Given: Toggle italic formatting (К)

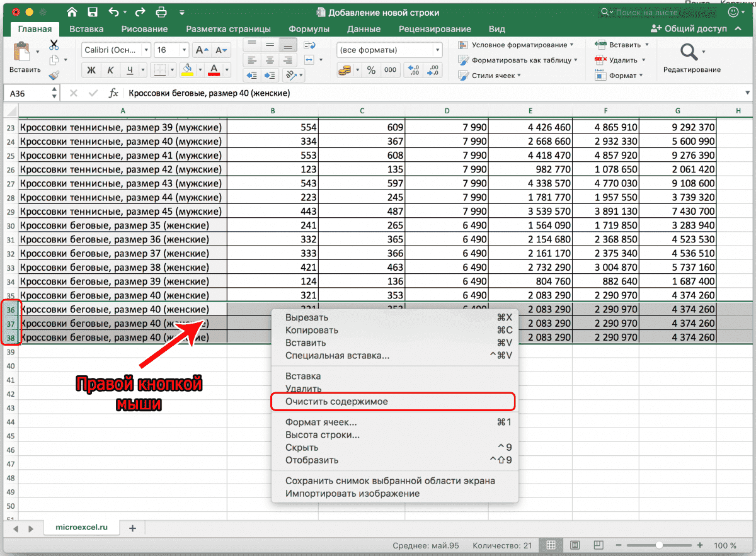Looking at the screenshot, I should point(110,70).
